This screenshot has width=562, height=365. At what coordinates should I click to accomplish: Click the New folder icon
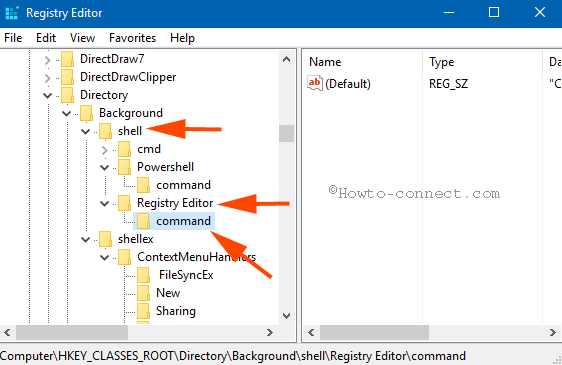pos(143,293)
